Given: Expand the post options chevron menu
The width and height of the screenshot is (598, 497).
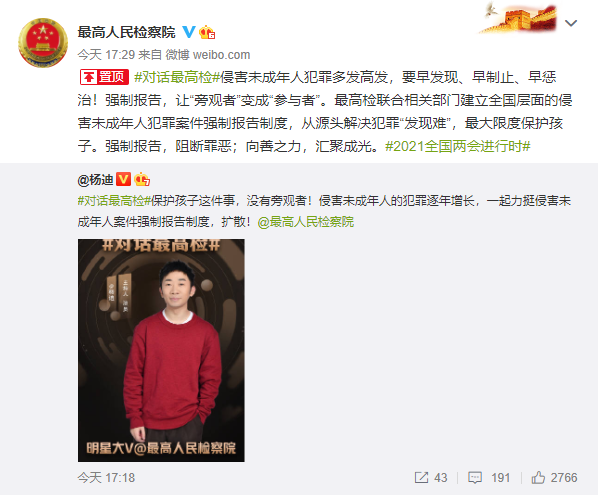Looking at the screenshot, I should (571, 23).
